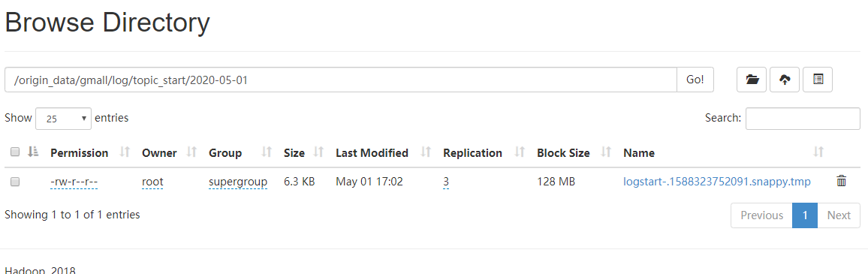Image resolution: width=868 pixels, height=274 pixels.
Task: Click the cut and paste list icon
Action: click(818, 80)
